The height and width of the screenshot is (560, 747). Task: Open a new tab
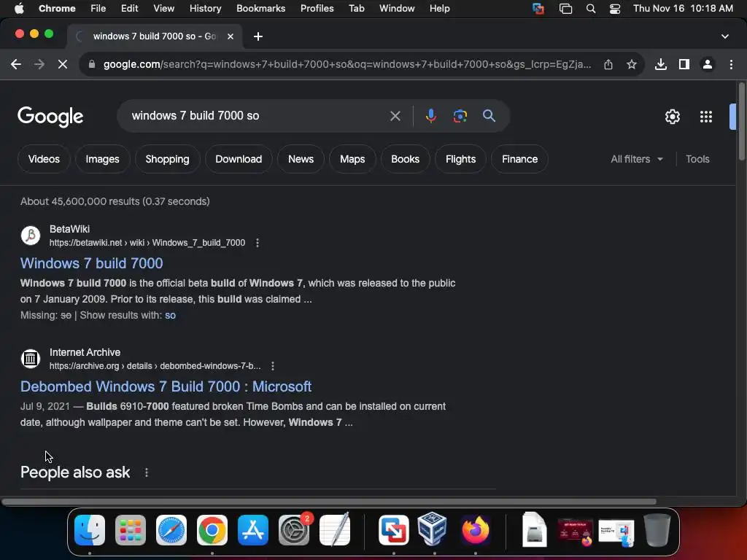point(258,36)
